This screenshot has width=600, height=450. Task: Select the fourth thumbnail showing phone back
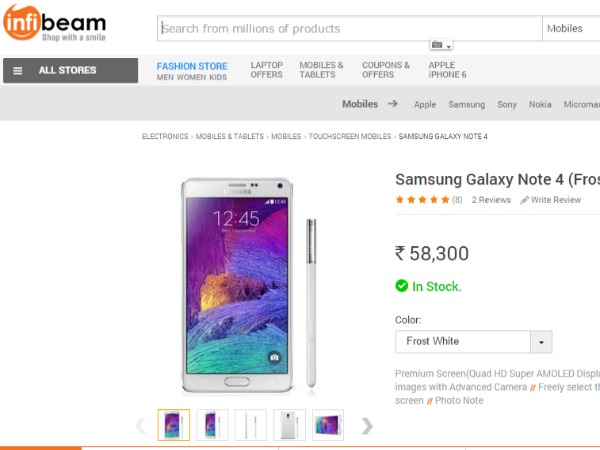[290, 425]
